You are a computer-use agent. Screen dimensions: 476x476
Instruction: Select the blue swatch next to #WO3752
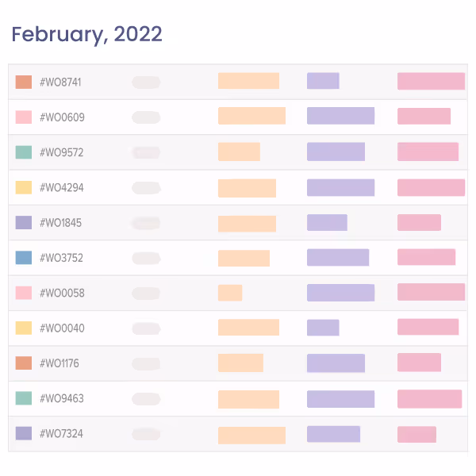[x=24, y=258]
